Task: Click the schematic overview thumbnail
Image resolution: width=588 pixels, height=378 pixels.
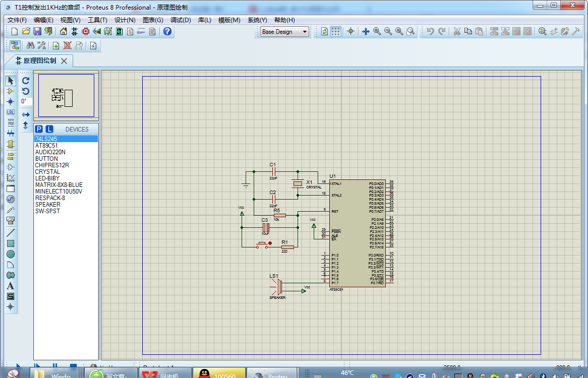Action: pos(66,95)
